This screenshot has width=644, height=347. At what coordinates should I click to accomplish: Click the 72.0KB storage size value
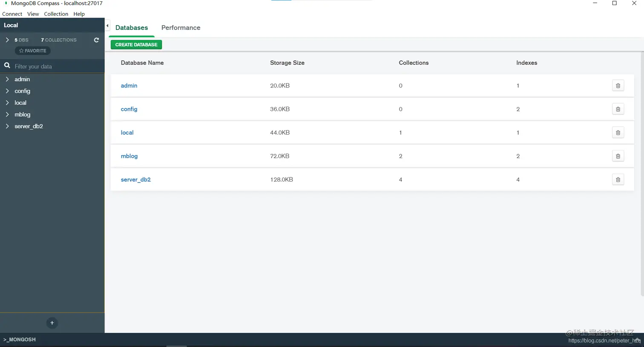point(280,156)
